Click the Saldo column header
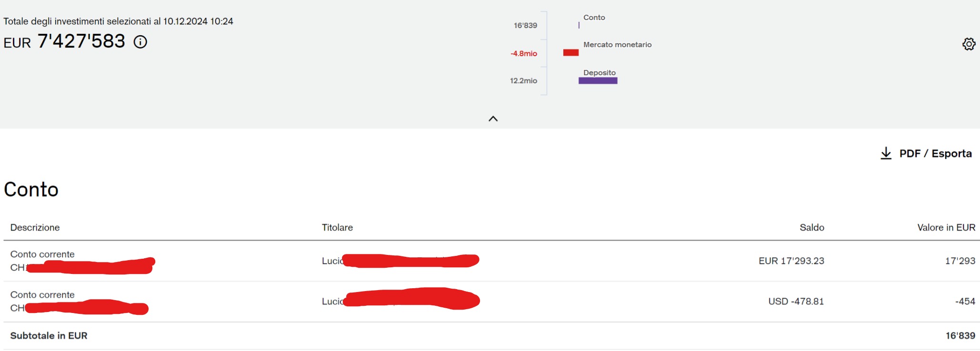This screenshot has height=351, width=980. [x=812, y=228]
